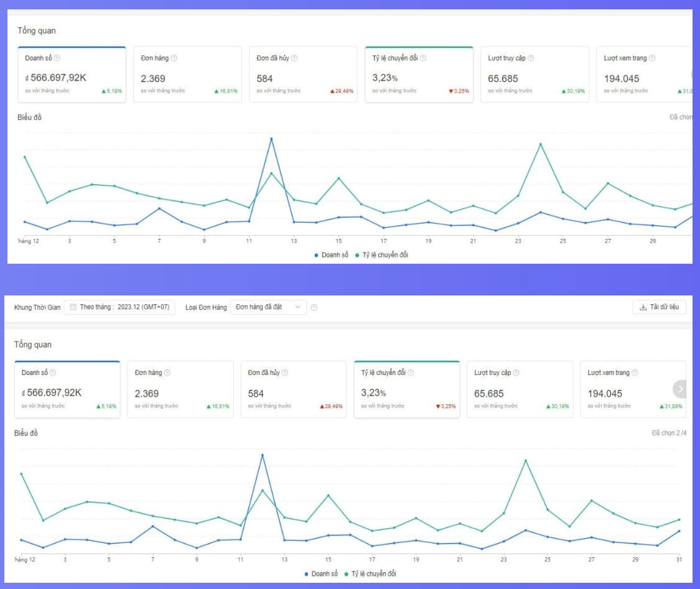This screenshot has height=589, width=700.
Task: Click help icon next to Đơn hàng in upper panel
Action: pos(174,58)
